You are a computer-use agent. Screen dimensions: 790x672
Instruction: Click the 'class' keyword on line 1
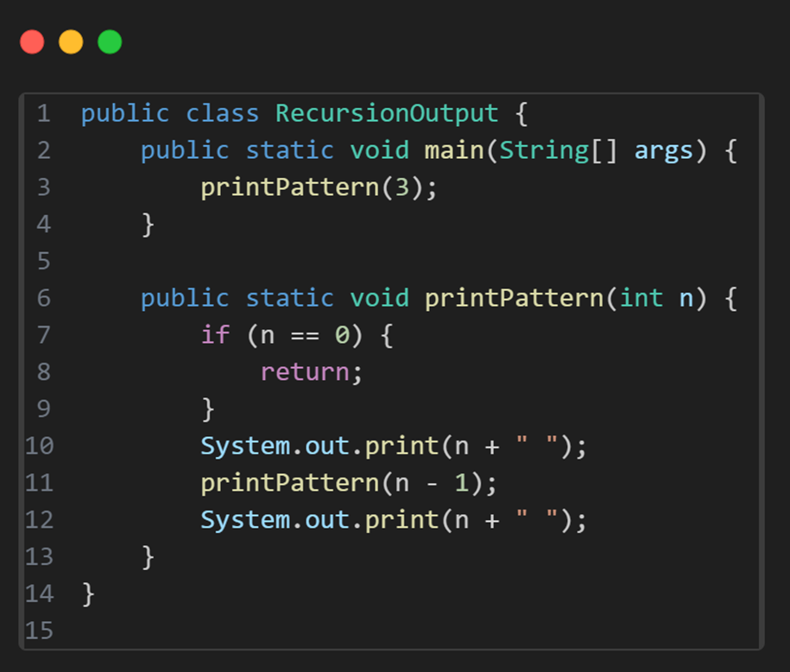pos(222,113)
